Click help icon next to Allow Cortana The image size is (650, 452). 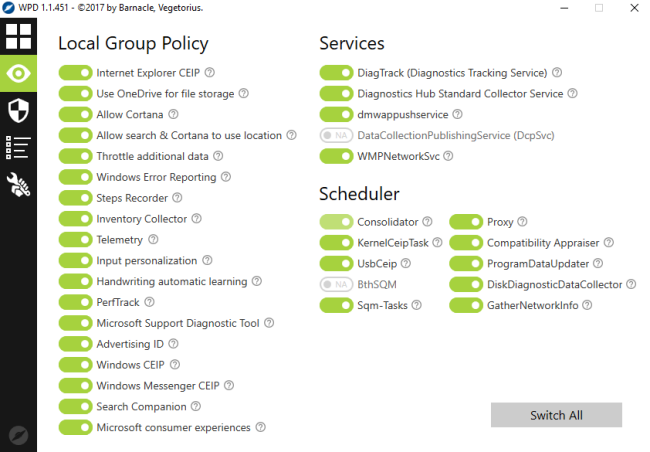click(173, 114)
